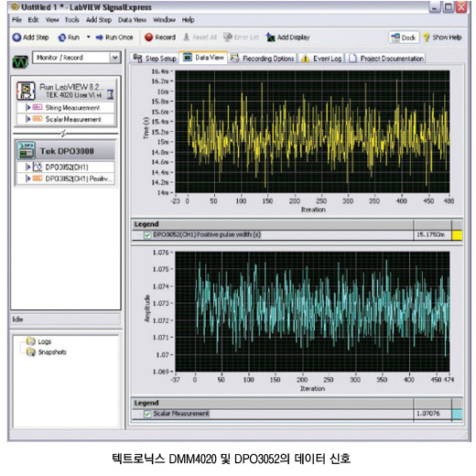Open the Error List
Image resolution: width=476 pixels, height=476 pixels.
pos(241,38)
